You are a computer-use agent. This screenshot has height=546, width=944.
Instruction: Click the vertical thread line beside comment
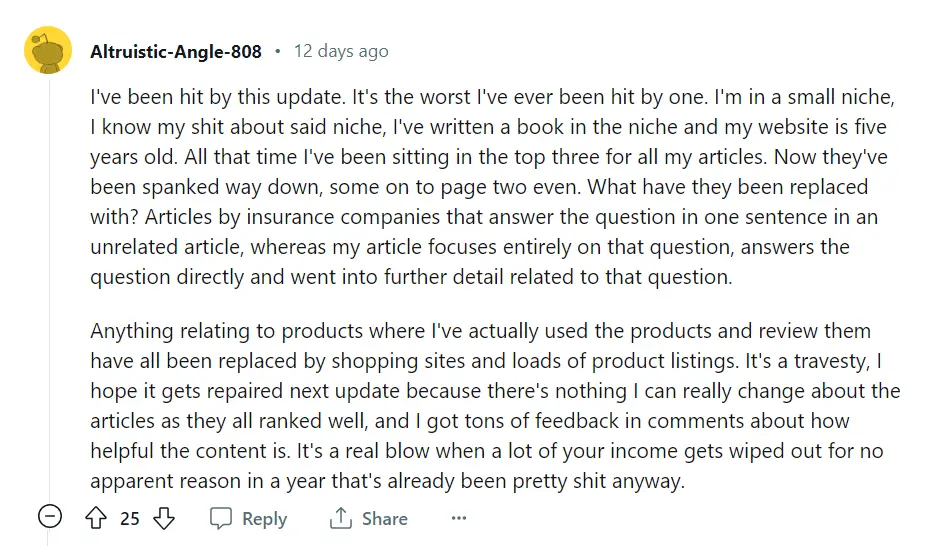click(50, 289)
